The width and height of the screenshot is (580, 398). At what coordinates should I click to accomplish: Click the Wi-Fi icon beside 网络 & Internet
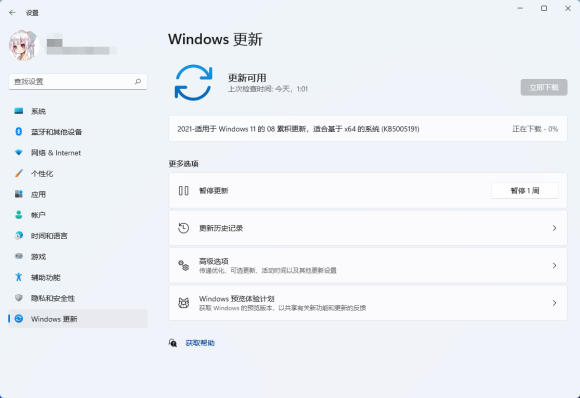pos(18,152)
